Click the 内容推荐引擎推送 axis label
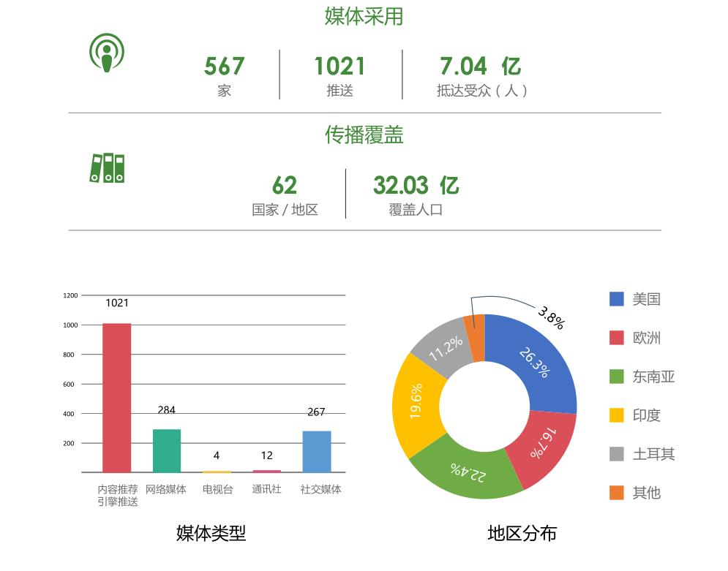728x571 pixels. [118, 496]
